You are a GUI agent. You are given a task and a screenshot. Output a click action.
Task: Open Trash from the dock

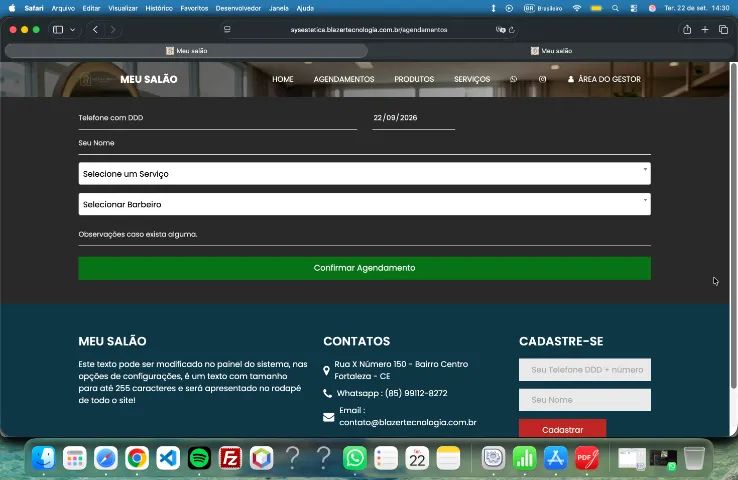694,458
